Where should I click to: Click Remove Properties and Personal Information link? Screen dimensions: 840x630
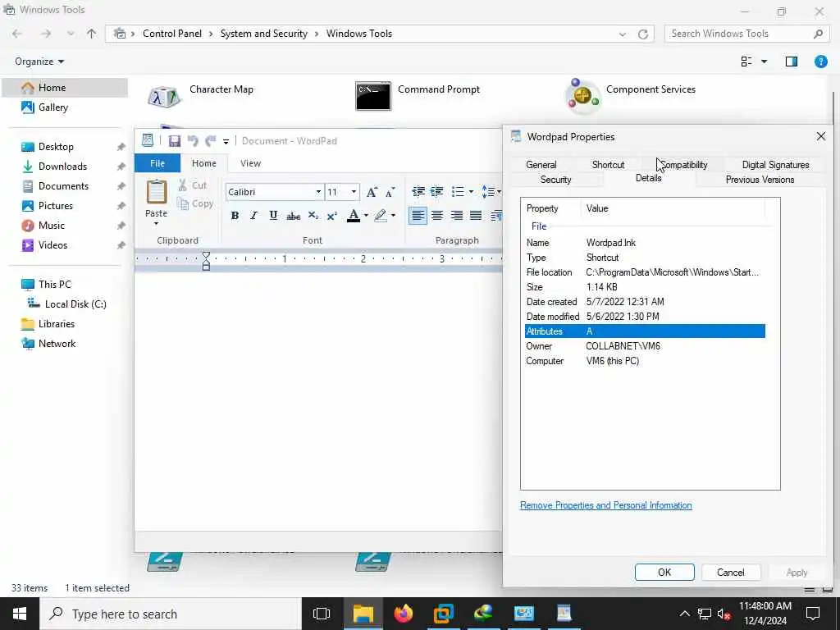click(x=606, y=505)
